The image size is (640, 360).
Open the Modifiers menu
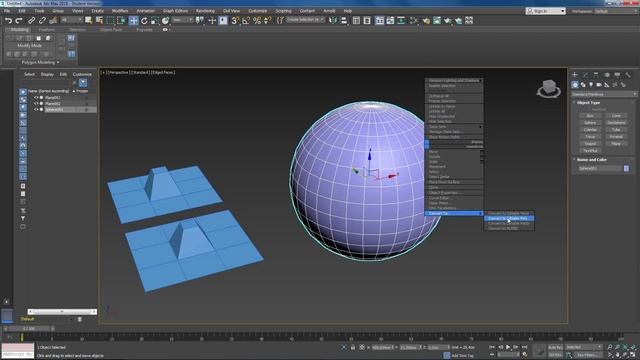pyautogui.click(x=120, y=11)
